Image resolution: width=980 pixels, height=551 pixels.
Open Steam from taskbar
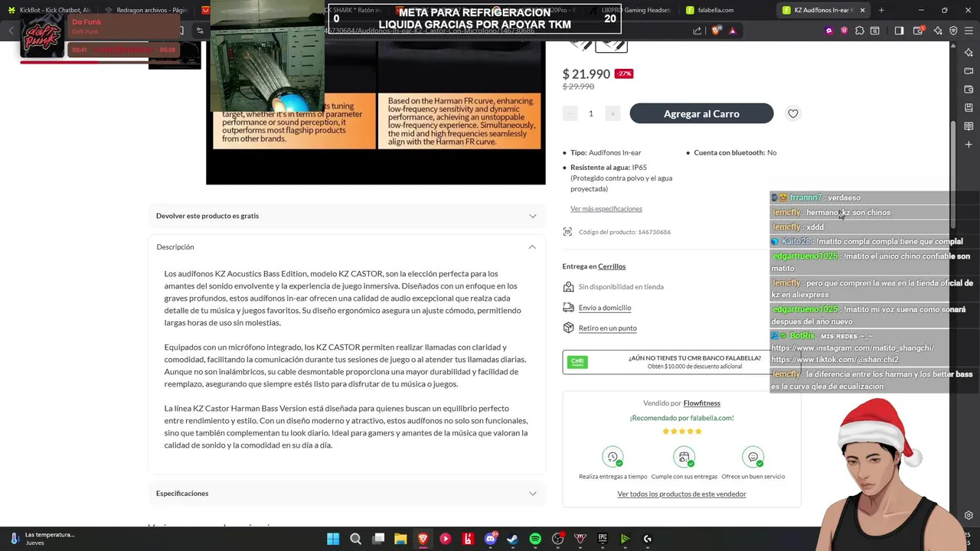point(513,539)
